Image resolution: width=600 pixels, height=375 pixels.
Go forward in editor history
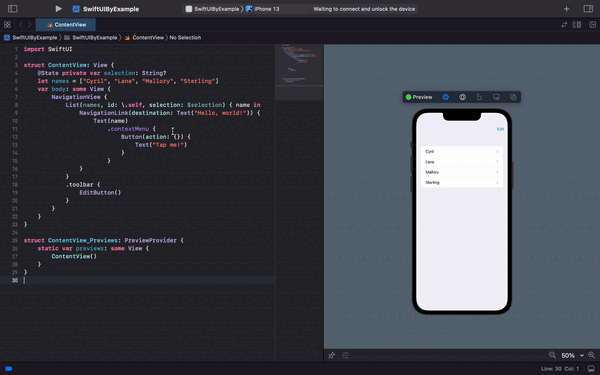tap(29, 24)
